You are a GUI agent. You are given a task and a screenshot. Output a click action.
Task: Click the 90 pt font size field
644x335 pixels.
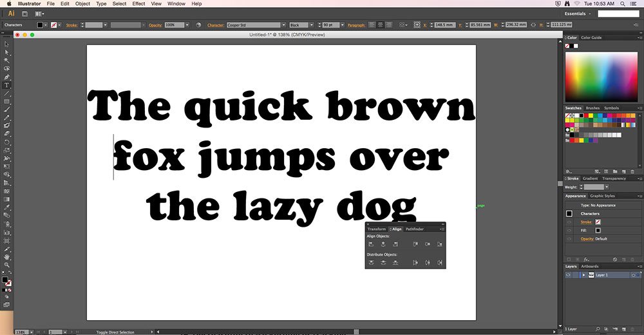[x=330, y=25]
